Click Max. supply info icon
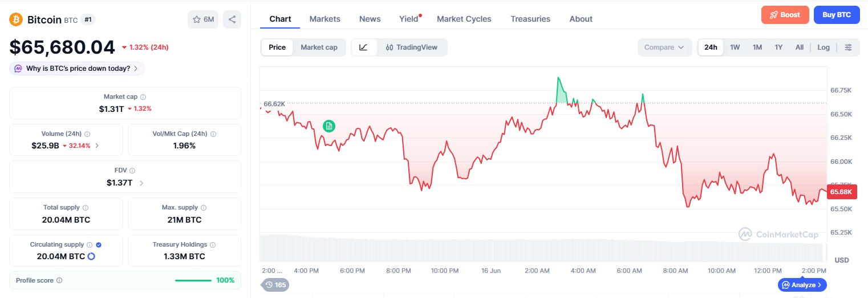Image resolution: width=868 pixels, height=298 pixels. coord(204,208)
